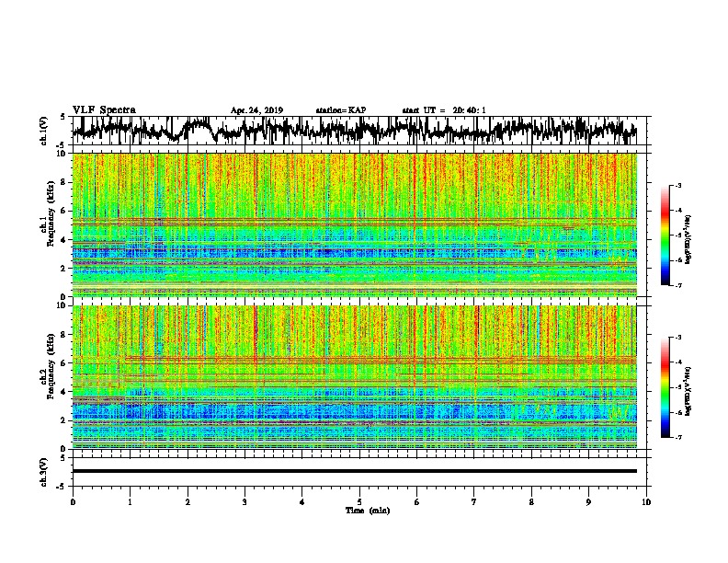The width and height of the screenshot is (728, 563).
Task: Click the ch.2 spectrogram plot
Action: 354,377
